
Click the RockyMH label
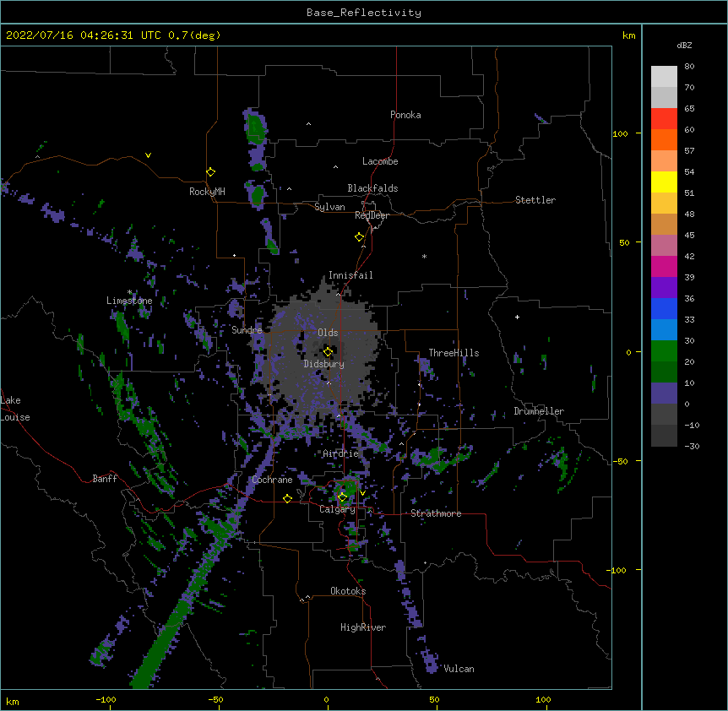click(207, 192)
